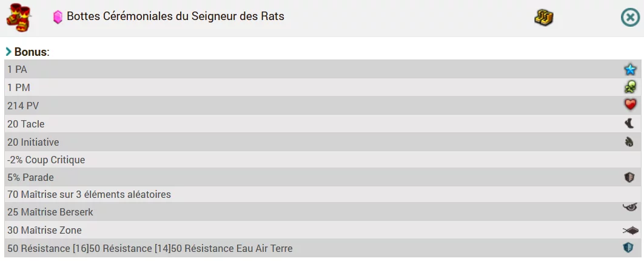Click the red heart PV icon
Image resolution: width=644 pixels, height=261 pixels.
630,105
